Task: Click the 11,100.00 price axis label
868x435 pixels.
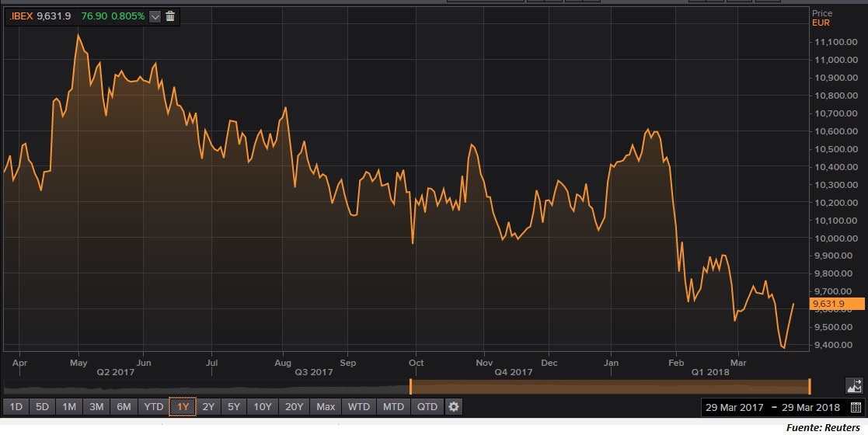Action: point(836,42)
